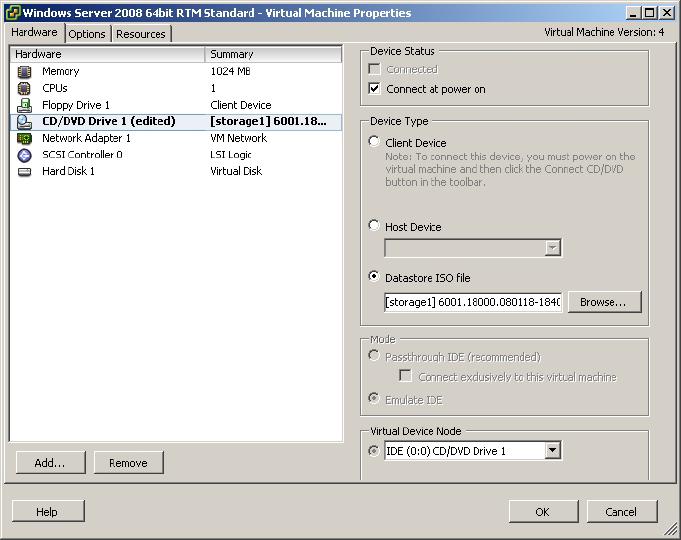
Task: Click the Hard Disk 1 icon
Action: (24, 172)
